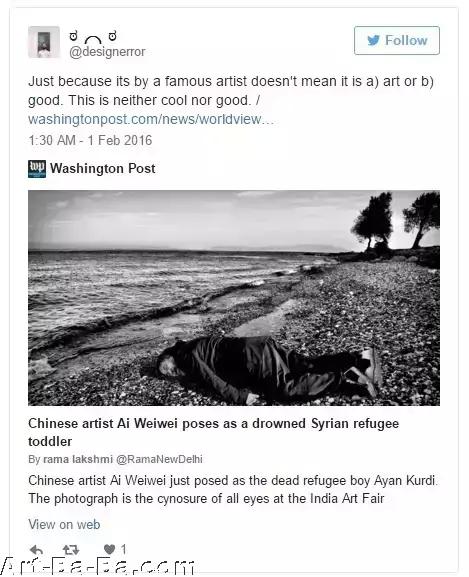Click View on web link
This screenshot has height=577, width=469.
tap(64, 524)
